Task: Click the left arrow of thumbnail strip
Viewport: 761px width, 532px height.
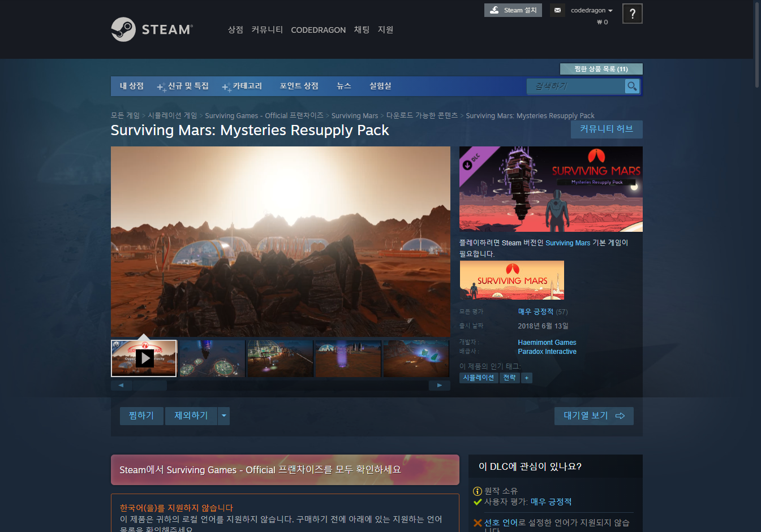Action: 121,386
